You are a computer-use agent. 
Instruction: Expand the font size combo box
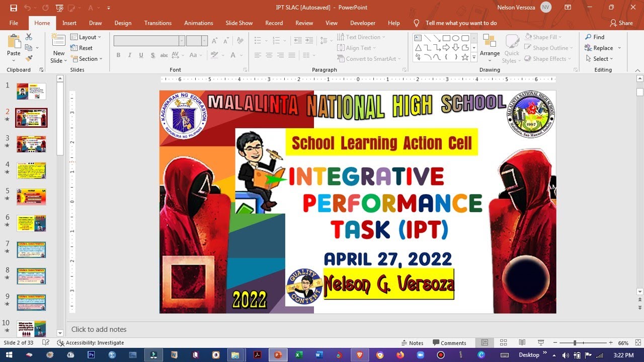tap(204, 41)
